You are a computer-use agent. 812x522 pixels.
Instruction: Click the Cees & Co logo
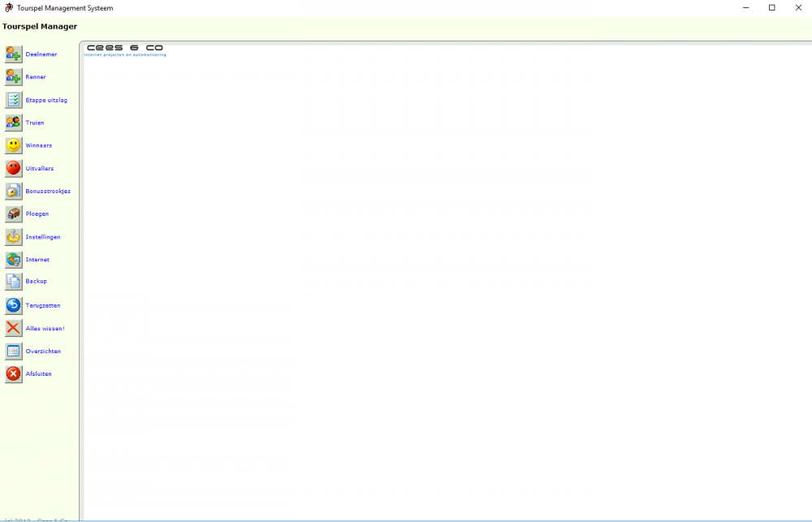(x=125, y=50)
